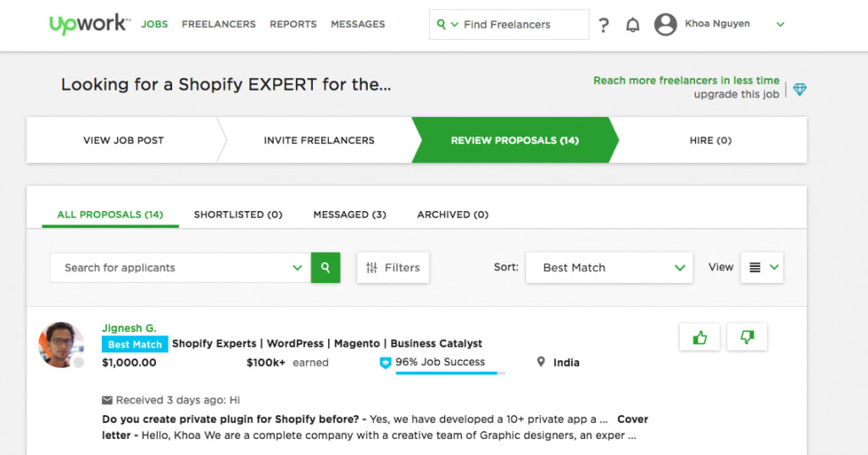Give Jignesh G. a thumbs up
The width and height of the screenshot is (868, 455).
pyautogui.click(x=699, y=337)
